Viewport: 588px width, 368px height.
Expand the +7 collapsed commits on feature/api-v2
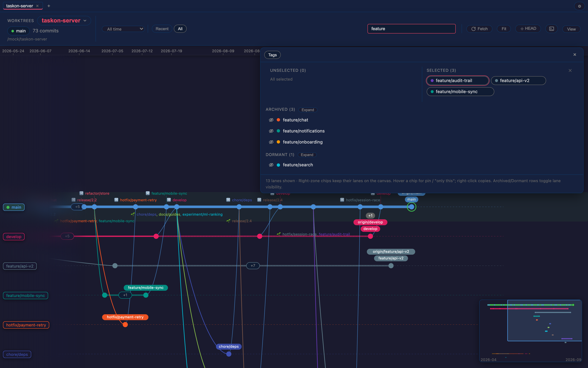[253, 266]
